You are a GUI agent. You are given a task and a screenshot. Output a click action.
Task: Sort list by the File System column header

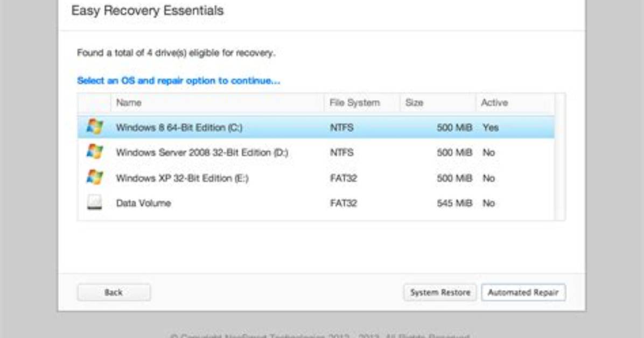pyautogui.click(x=362, y=103)
